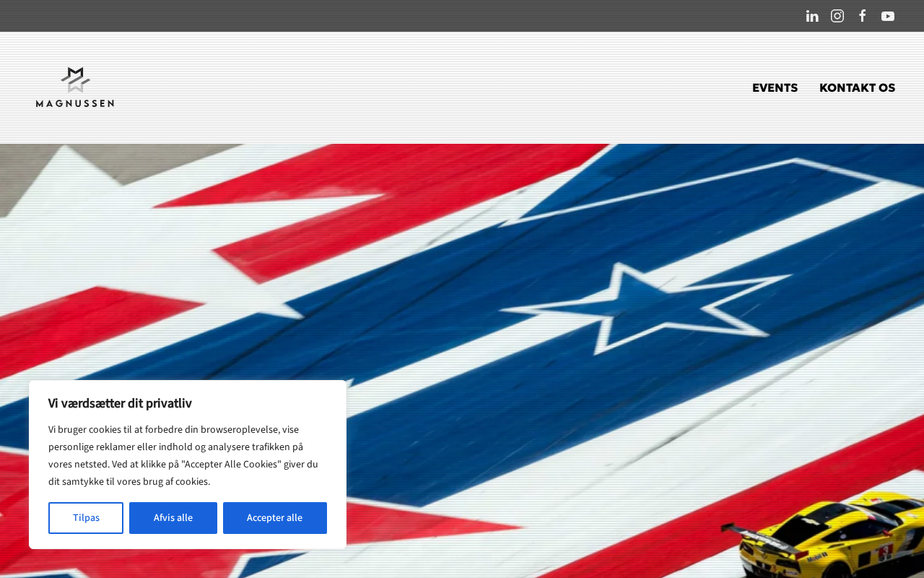Click the MAGNUSSEN wordmark under the logo
The image size is (924, 578).
tap(75, 103)
